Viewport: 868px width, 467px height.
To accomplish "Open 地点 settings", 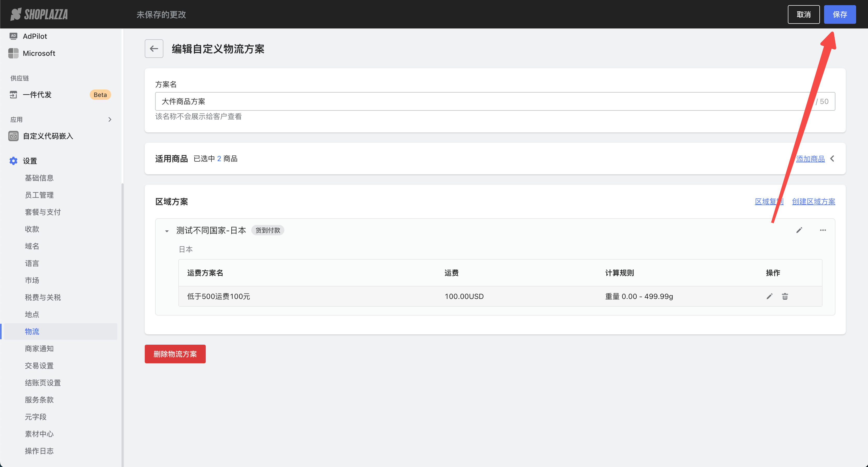I will tap(32, 314).
